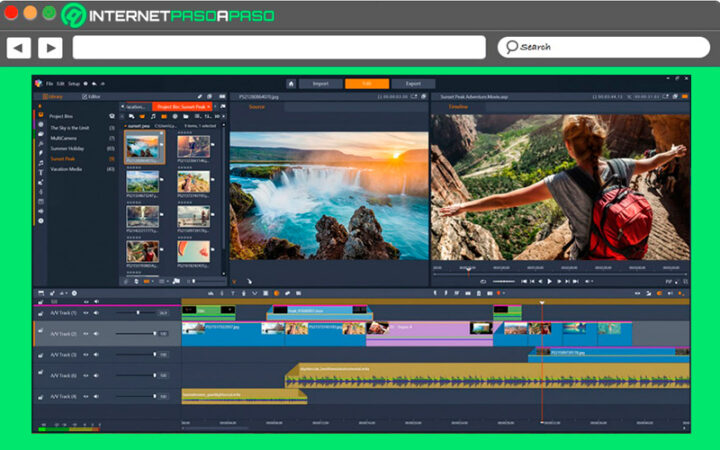Expand the Project Bins tree
Image resolution: width=720 pixels, height=450 pixels.
point(62,116)
